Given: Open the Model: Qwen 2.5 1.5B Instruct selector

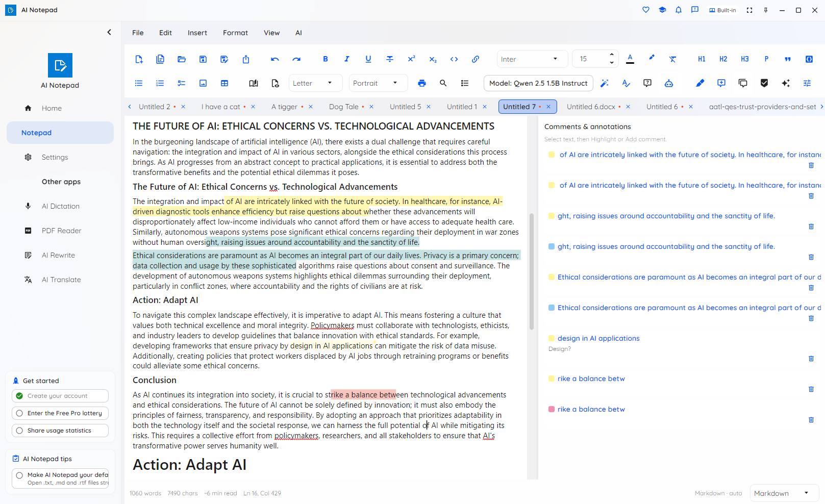Looking at the screenshot, I should tap(538, 83).
